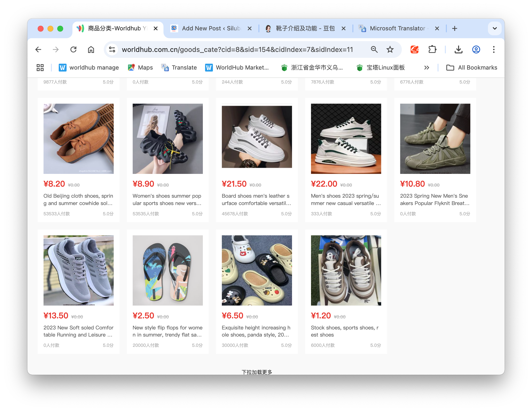Click the zoom magnifier icon in address bar

click(x=374, y=50)
